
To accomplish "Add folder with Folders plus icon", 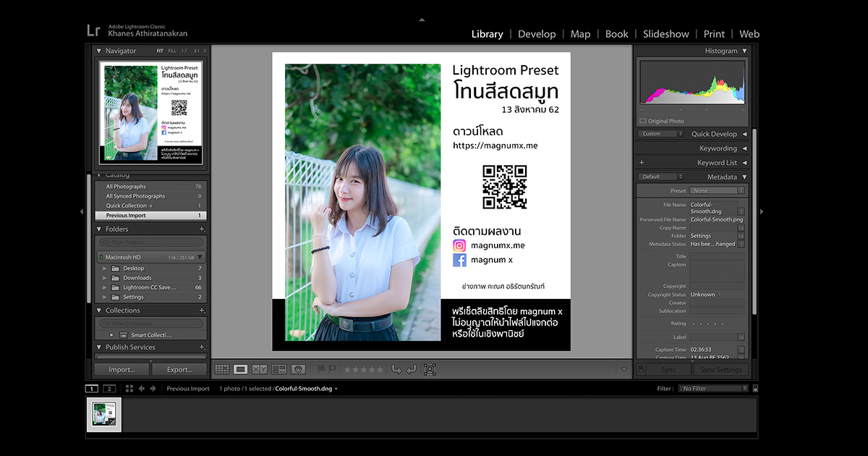I will coord(202,229).
